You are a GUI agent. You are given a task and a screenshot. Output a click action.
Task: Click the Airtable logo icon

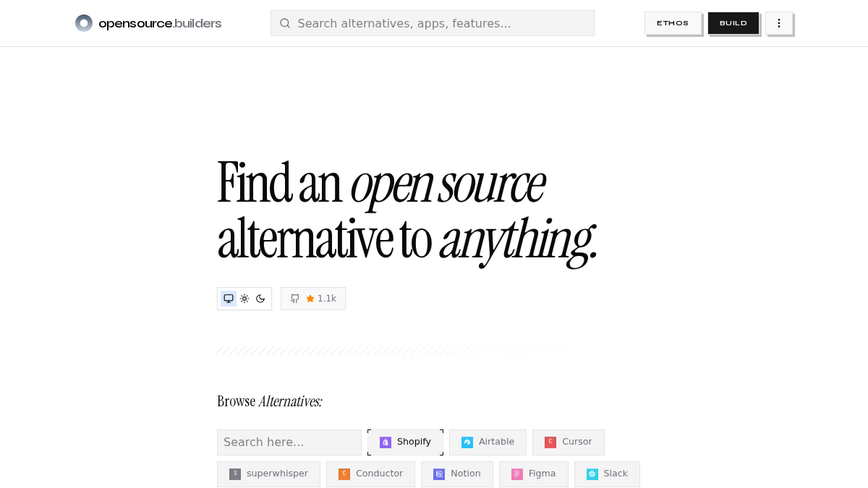pos(467,442)
